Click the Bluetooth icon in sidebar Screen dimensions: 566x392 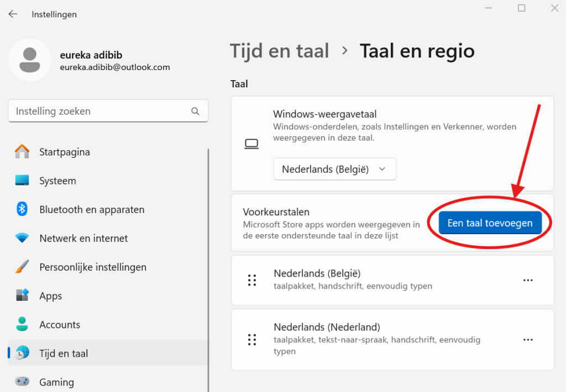(22, 209)
